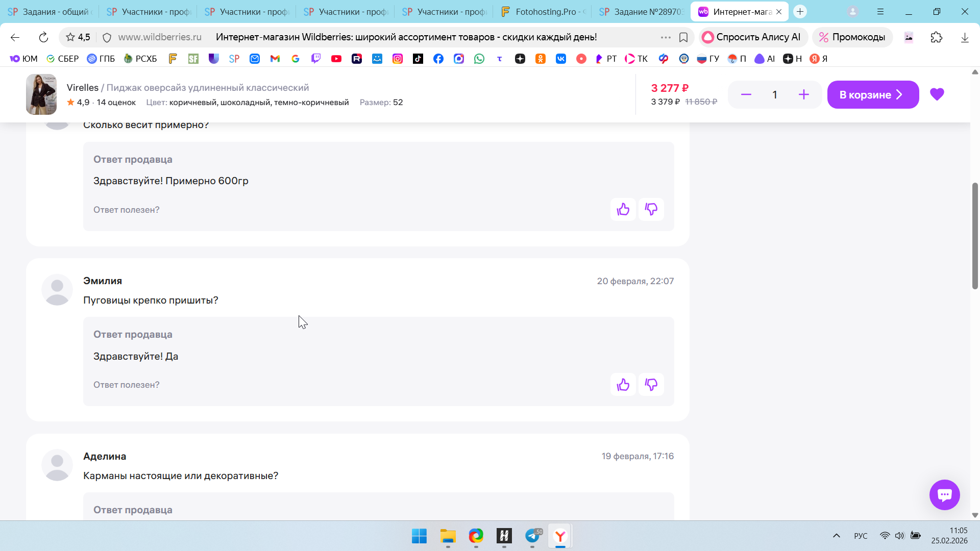The image size is (980, 551).
Task: Like the seller answer about 600гр weight
Action: coord(623,209)
